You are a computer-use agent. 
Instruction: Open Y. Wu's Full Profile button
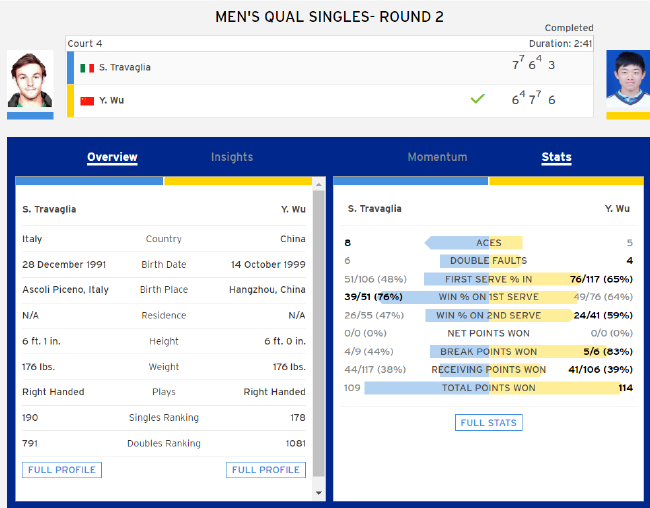266,470
